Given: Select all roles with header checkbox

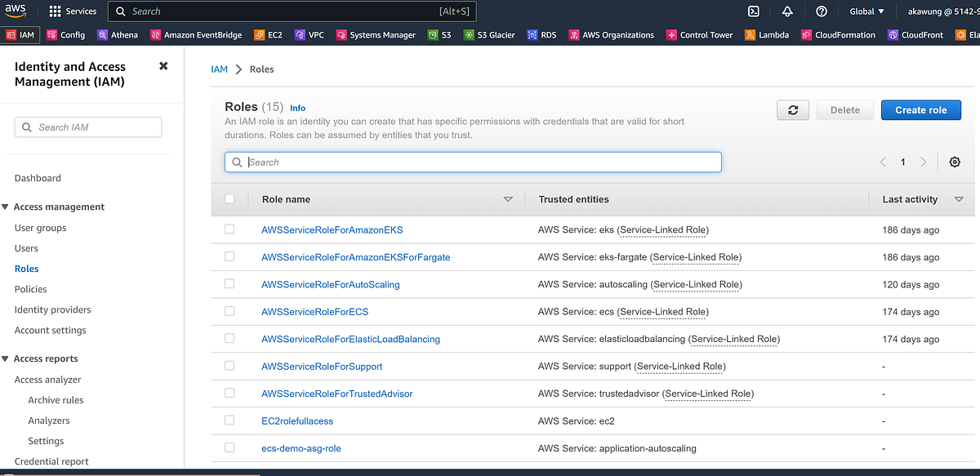Looking at the screenshot, I should 229,198.
